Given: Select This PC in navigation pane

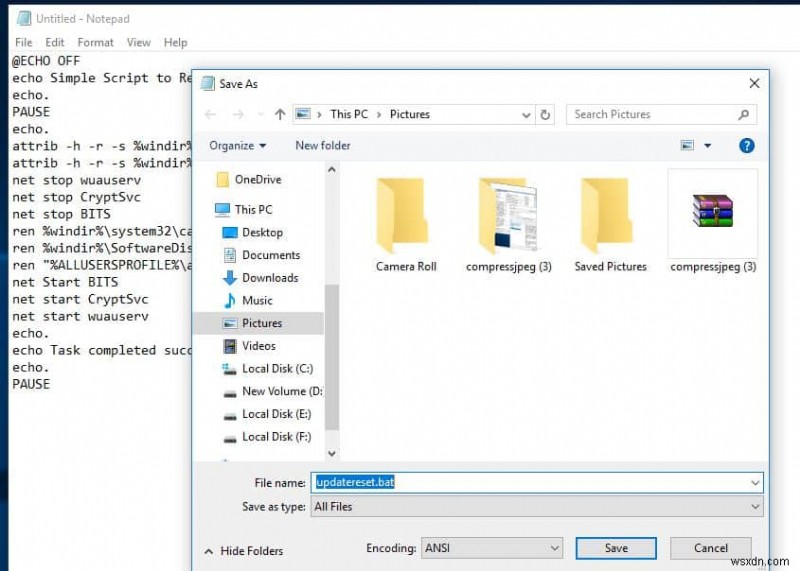Looking at the screenshot, I should [x=254, y=210].
